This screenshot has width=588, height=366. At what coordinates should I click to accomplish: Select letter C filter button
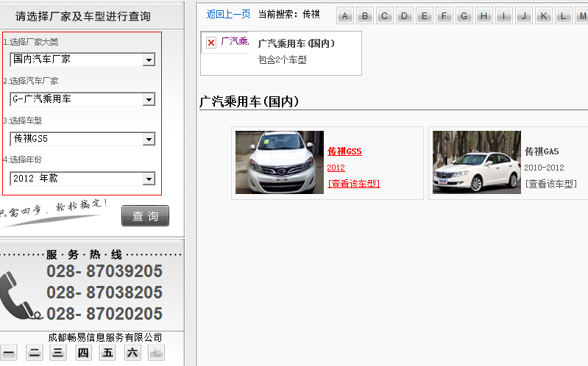pyautogui.click(x=385, y=15)
